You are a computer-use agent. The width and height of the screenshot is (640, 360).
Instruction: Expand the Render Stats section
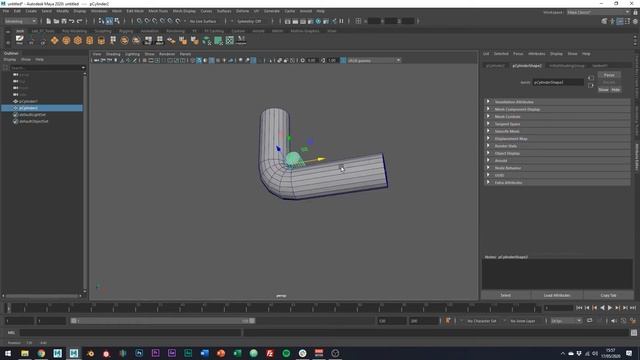[x=556, y=146]
